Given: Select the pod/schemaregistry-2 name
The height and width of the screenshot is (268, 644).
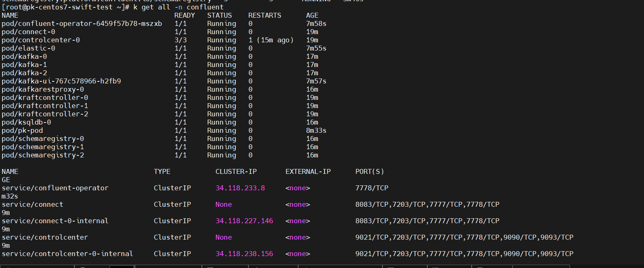Looking at the screenshot, I should click(43, 155).
